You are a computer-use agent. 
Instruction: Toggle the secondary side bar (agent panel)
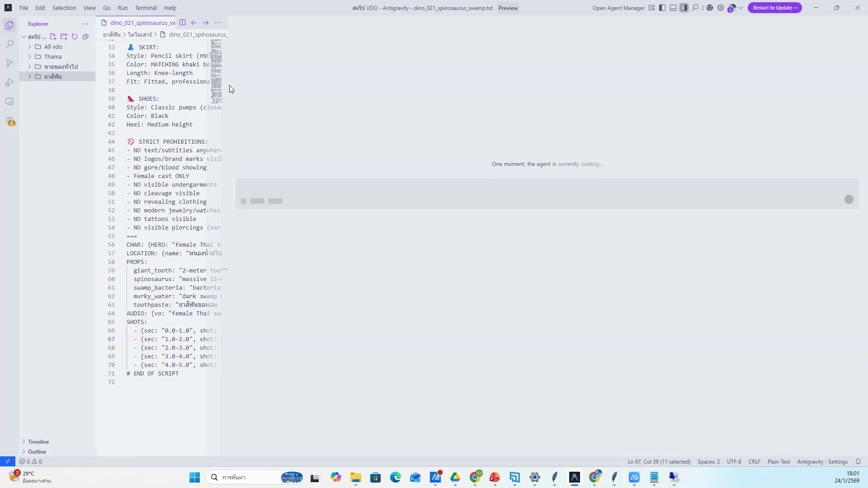pos(684,8)
